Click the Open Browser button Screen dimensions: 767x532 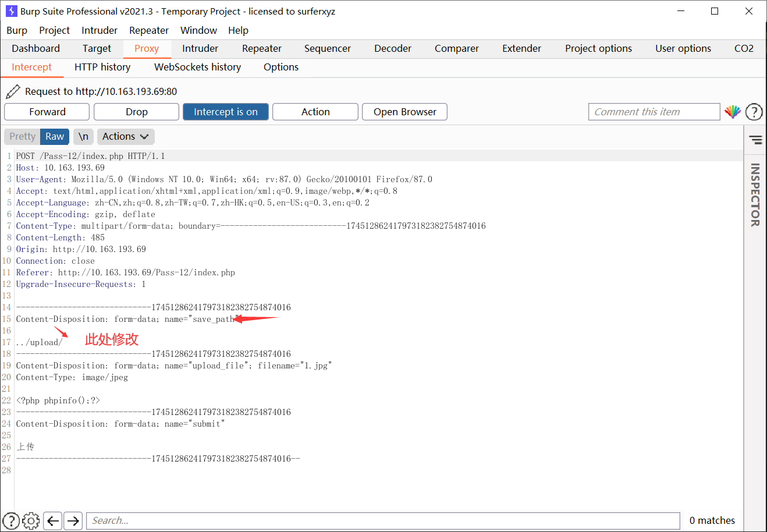click(405, 112)
